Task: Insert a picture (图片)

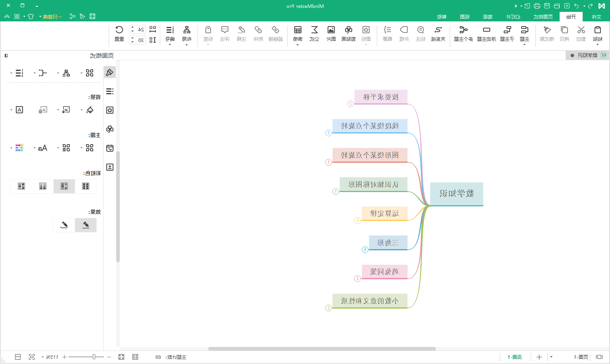Action: [331, 30]
